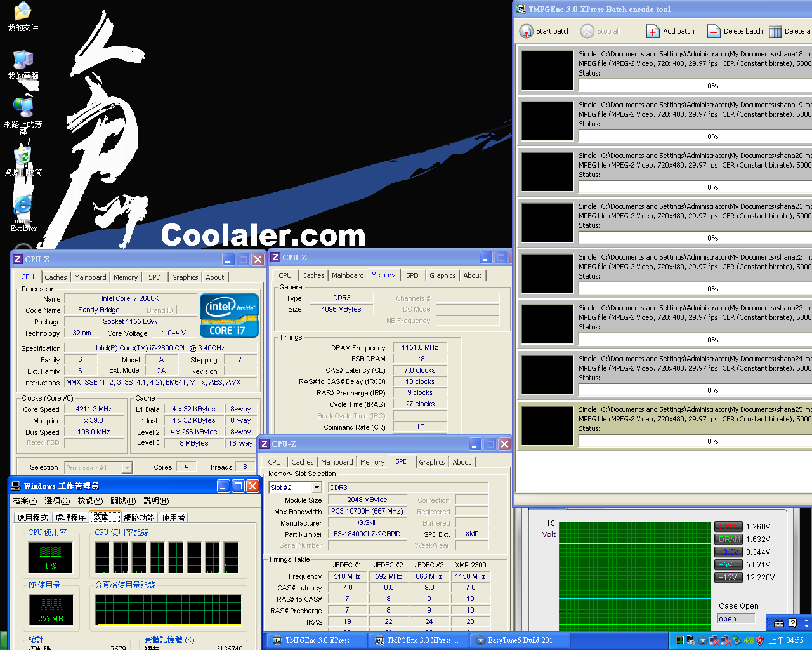Click the F3-18400CL7-2GBPID part number field

(367, 534)
